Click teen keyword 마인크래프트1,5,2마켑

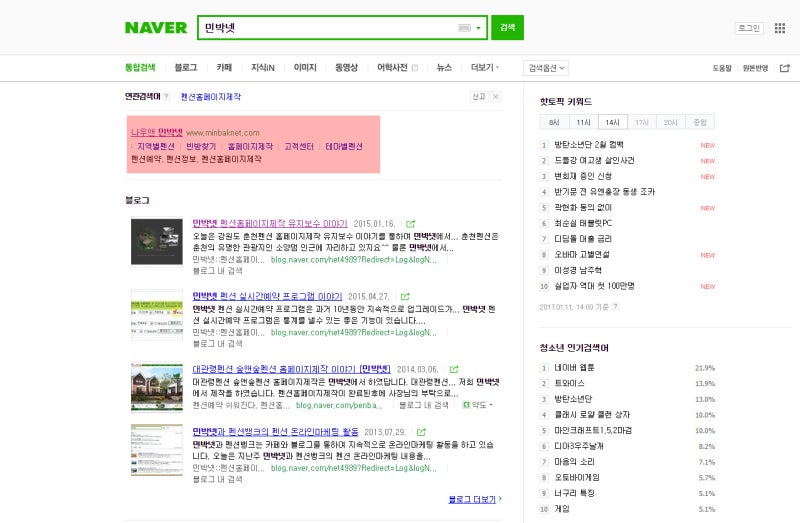coord(593,430)
